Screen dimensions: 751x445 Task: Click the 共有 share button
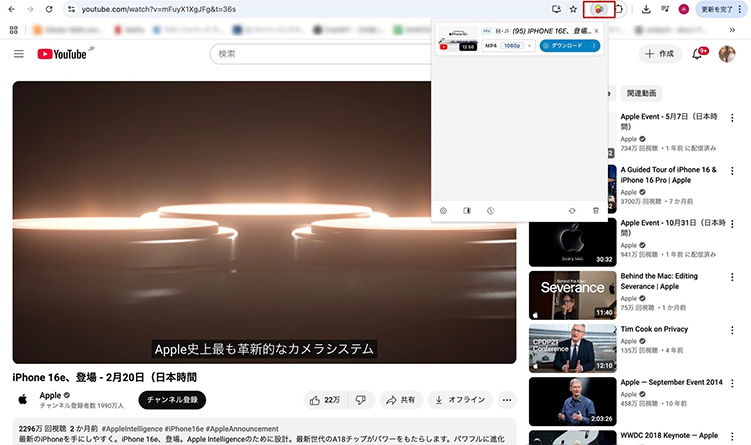[401, 400]
